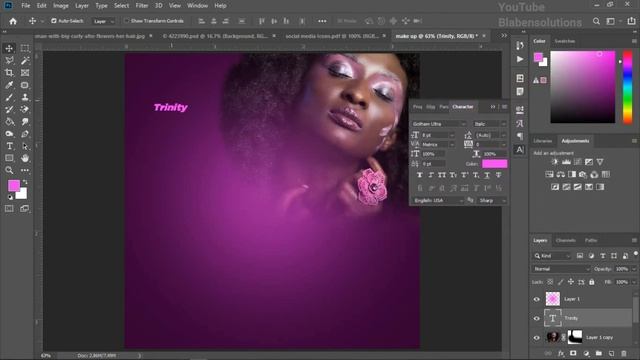Switch to the Paths tab
640x360 pixels.
(591, 240)
